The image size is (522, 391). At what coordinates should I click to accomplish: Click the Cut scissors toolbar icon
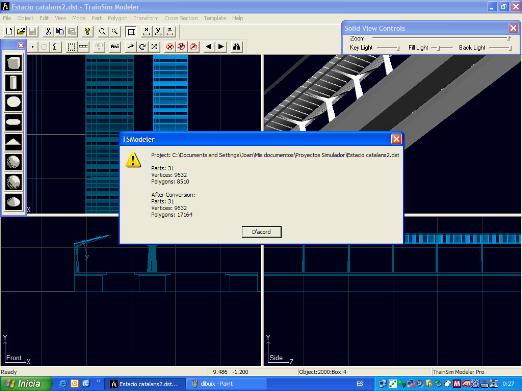48,31
